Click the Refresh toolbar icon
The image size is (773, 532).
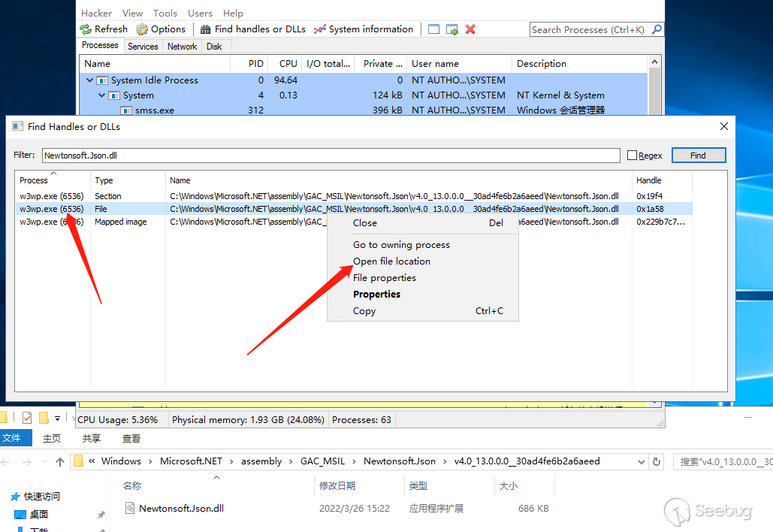(x=86, y=29)
